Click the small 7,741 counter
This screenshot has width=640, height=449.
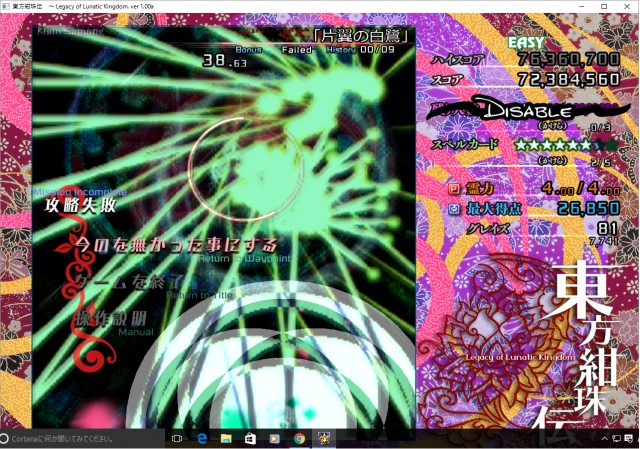[603, 241]
